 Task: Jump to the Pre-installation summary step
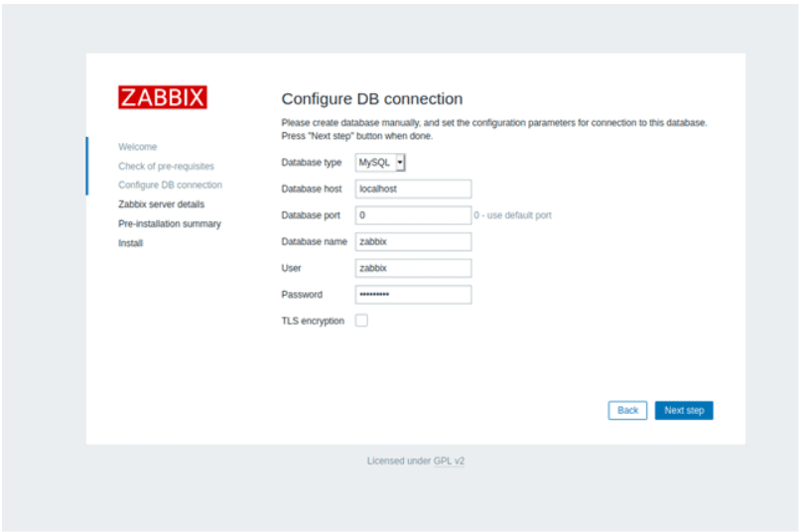pyautogui.click(x=170, y=224)
